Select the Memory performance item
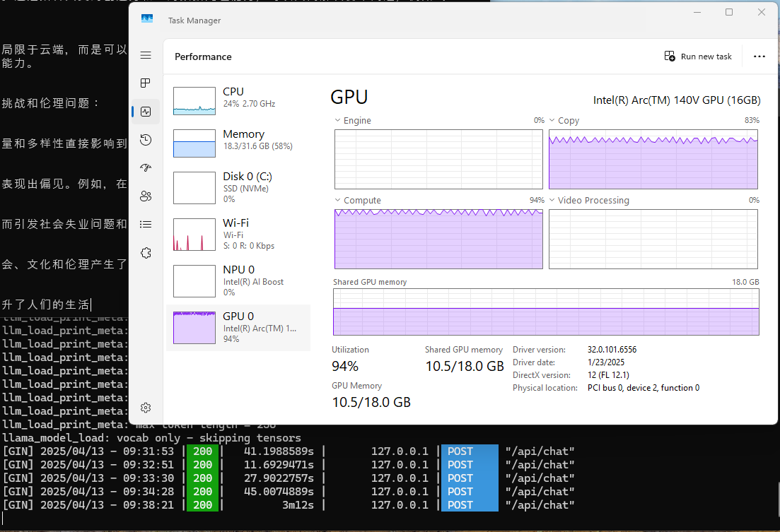The image size is (780, 532). click(x=238, y=143)
